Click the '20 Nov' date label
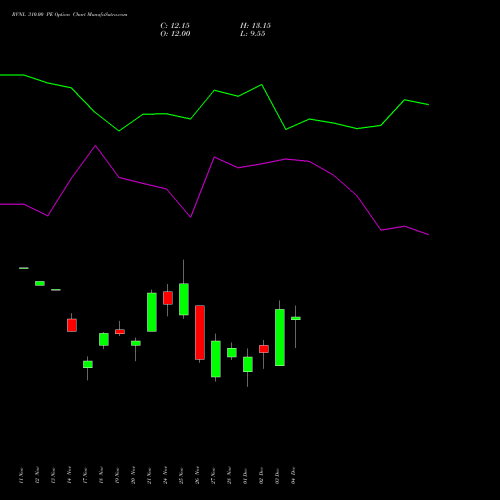Image resolution: width=500 pixels, height=500 pixels. coord(133,475)
